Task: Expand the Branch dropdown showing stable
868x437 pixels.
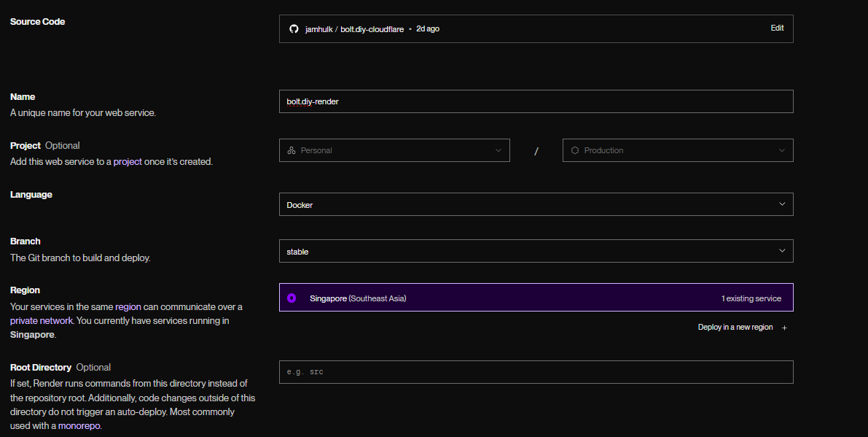Action: pos(536,251)
